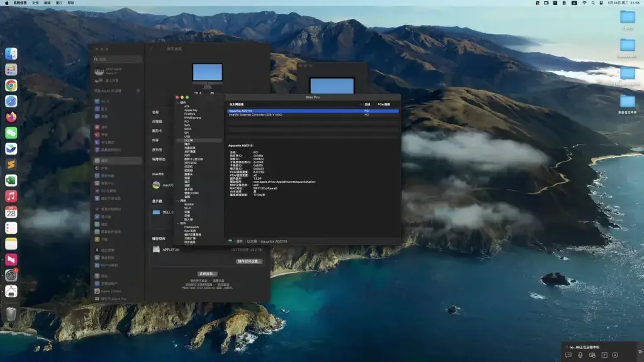This screenshot has height=362, width=644.
Task: Open Notes from the Dock
Action: coord(11,244)
